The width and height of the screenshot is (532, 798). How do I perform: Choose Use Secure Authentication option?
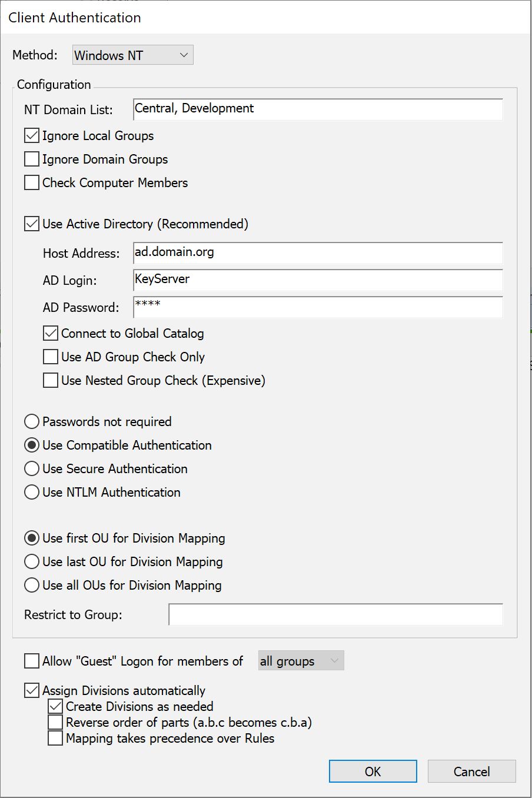pos(32,469)
